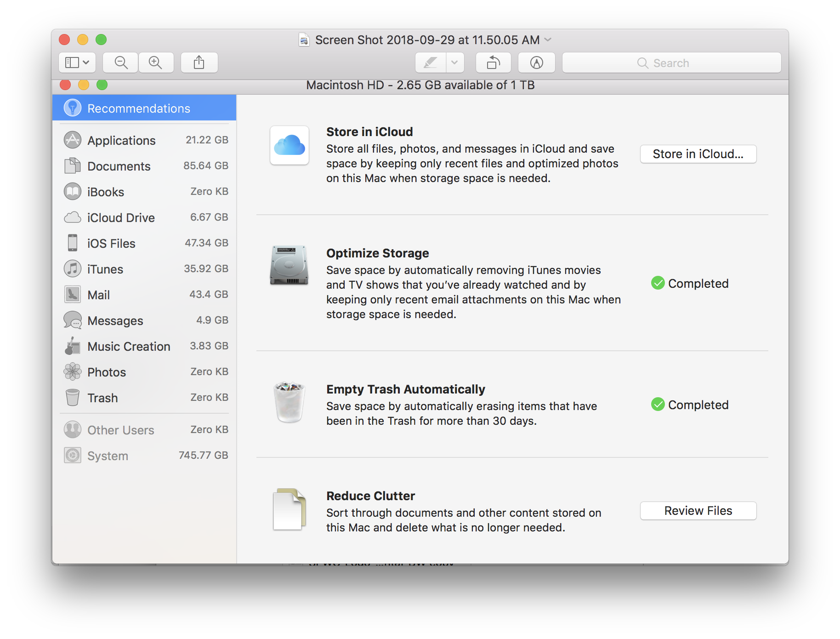Click the blue iCloud icon
This screenshot has width=840, height=639.
[x=289, y=145]
